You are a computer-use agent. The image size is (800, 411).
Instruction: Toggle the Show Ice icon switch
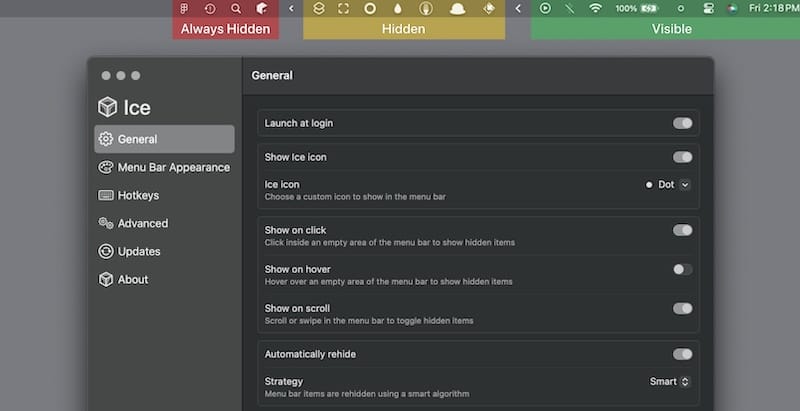(x=682, y=157)
